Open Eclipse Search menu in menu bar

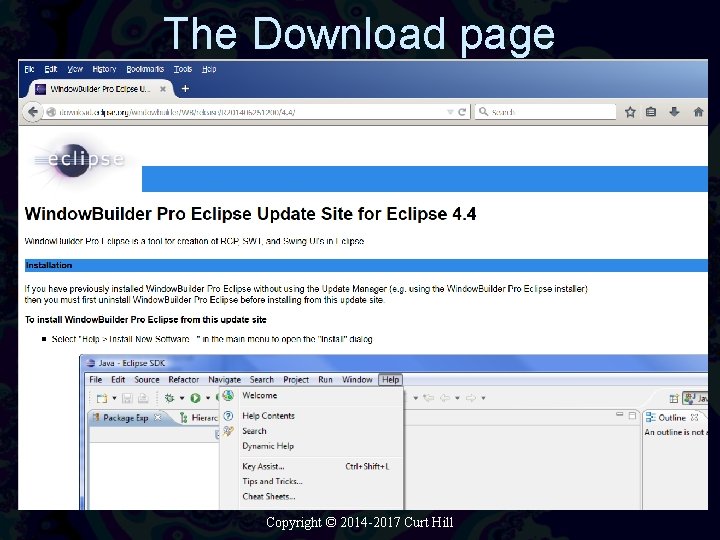tap(262, 380)
